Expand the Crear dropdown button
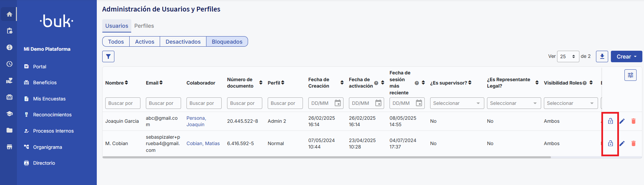644x185 pixels. pos(626,56)
